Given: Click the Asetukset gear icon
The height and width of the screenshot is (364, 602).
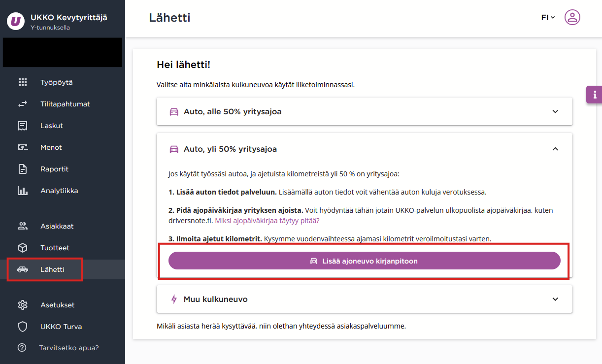Looking at the screenshot, I should (22, 305).
